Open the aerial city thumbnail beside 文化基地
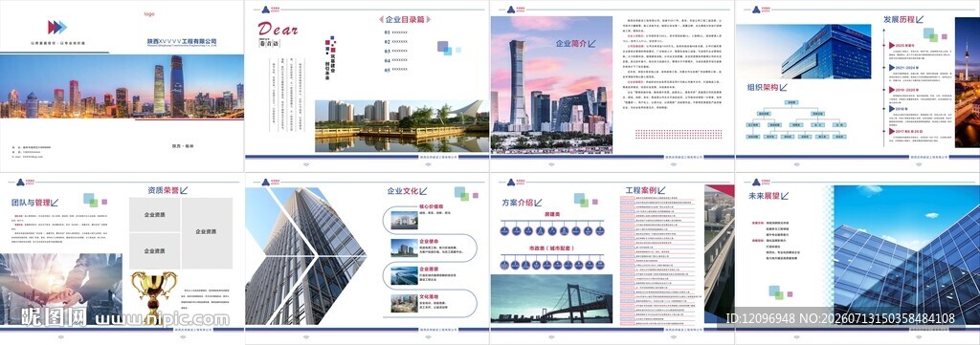 [x=405, y=303]
